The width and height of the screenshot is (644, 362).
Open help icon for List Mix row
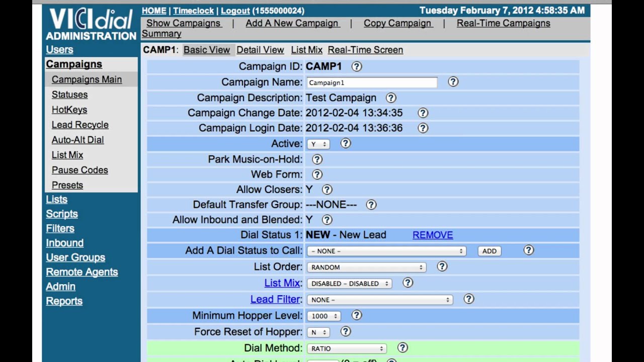coord(408,283)
